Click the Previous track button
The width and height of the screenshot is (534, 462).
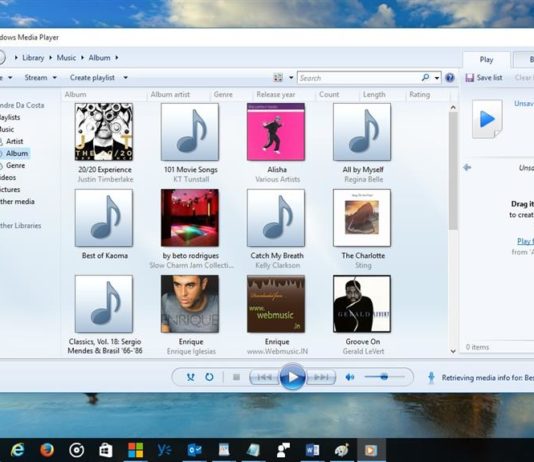pos(264,377)
